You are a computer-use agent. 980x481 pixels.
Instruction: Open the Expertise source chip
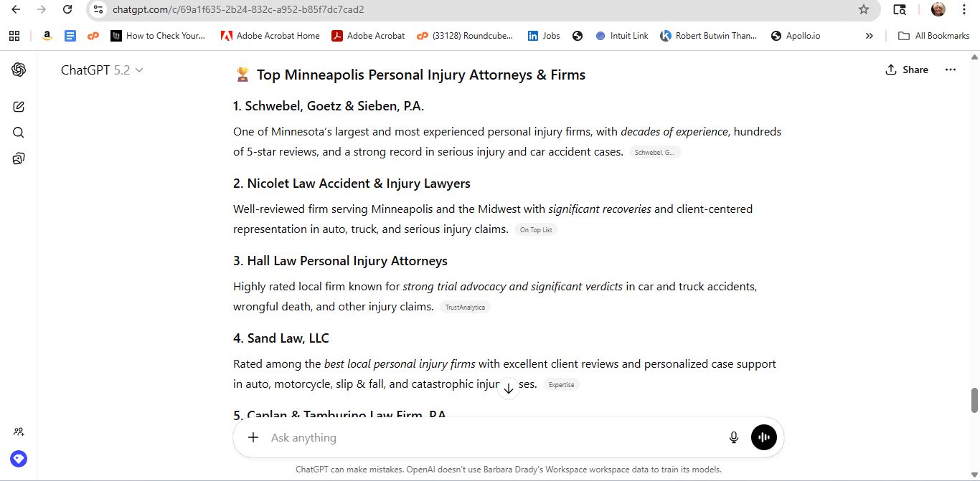[561, 384]
